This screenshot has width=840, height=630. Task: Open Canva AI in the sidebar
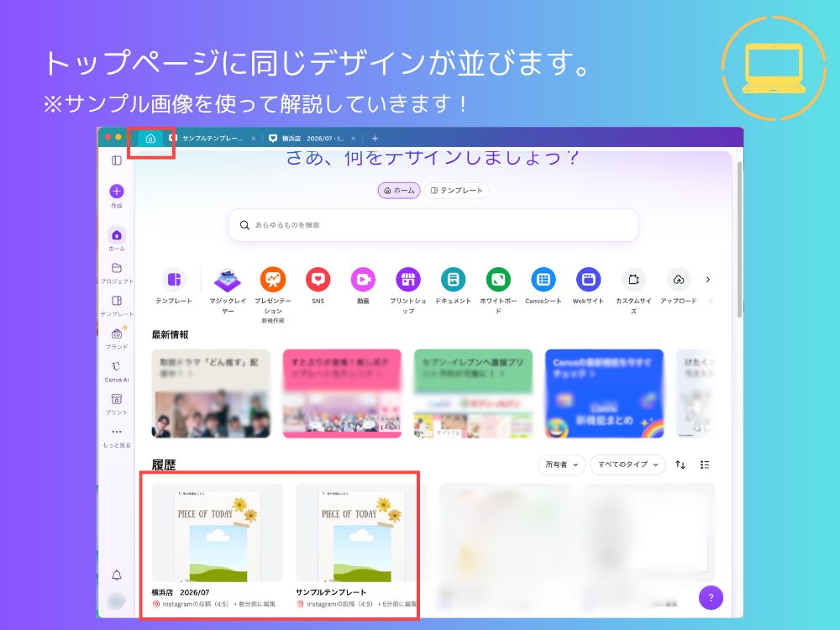coord(117,370)
